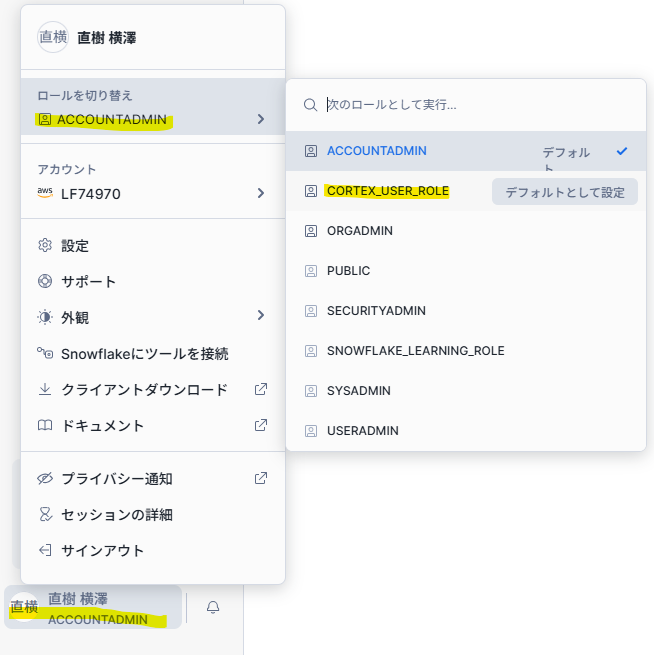Click the 直樹 横澤 name in the menu header
Viewport: 654px width, 655px height.
point(107,38)
